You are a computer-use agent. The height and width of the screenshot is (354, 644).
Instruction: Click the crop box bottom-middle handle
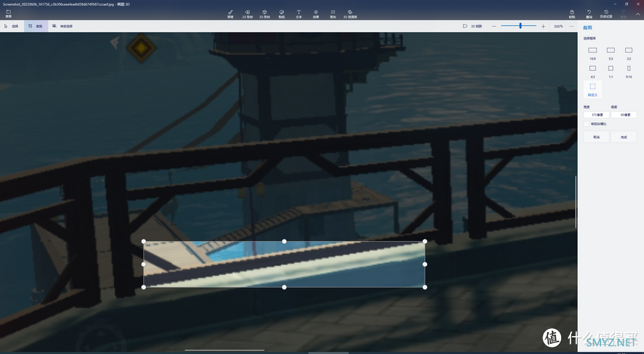pos(284,287)
